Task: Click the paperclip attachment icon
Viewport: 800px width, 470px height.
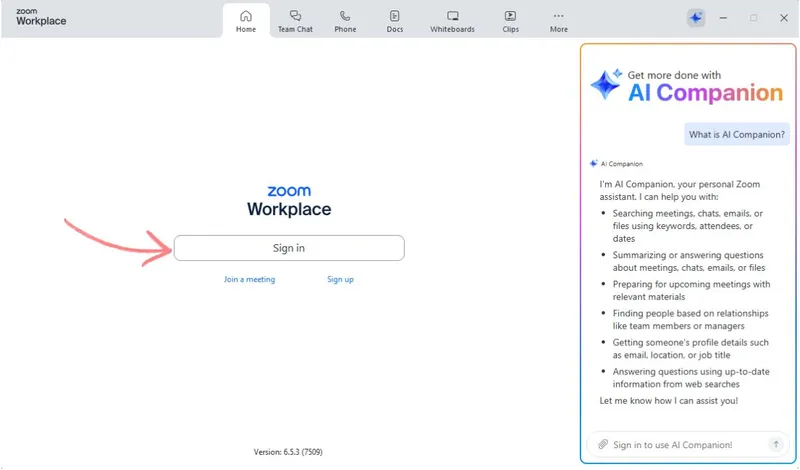Action: coord(602,444)
